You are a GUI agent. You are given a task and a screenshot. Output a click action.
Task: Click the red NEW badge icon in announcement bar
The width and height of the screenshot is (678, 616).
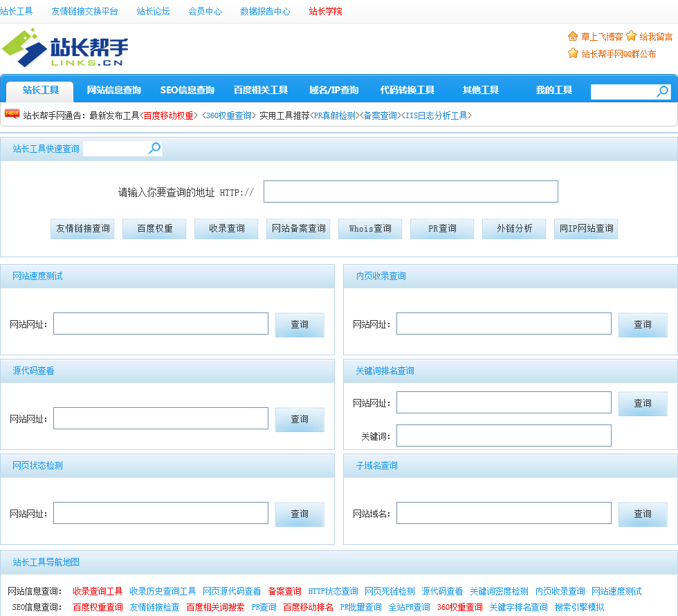pyautogui.click(x=12, y=113)
